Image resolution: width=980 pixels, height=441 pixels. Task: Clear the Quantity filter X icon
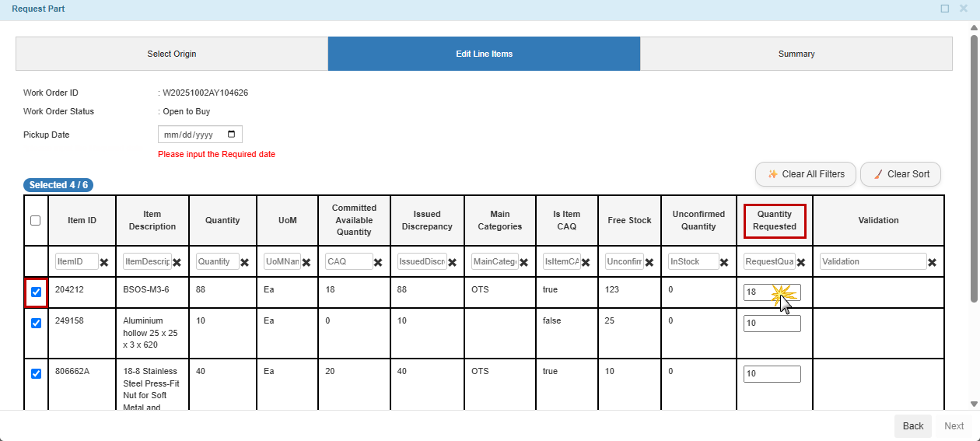coord(244,262)
